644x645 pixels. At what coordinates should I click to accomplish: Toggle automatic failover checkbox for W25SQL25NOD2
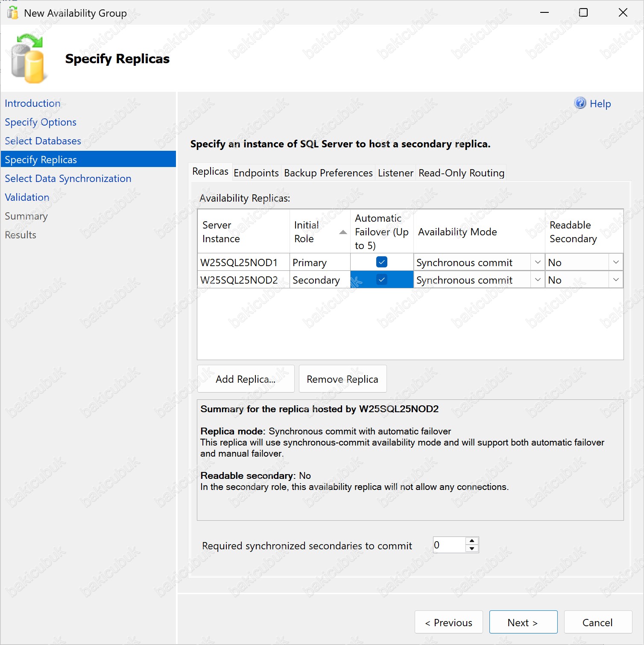tap(381, 280)
